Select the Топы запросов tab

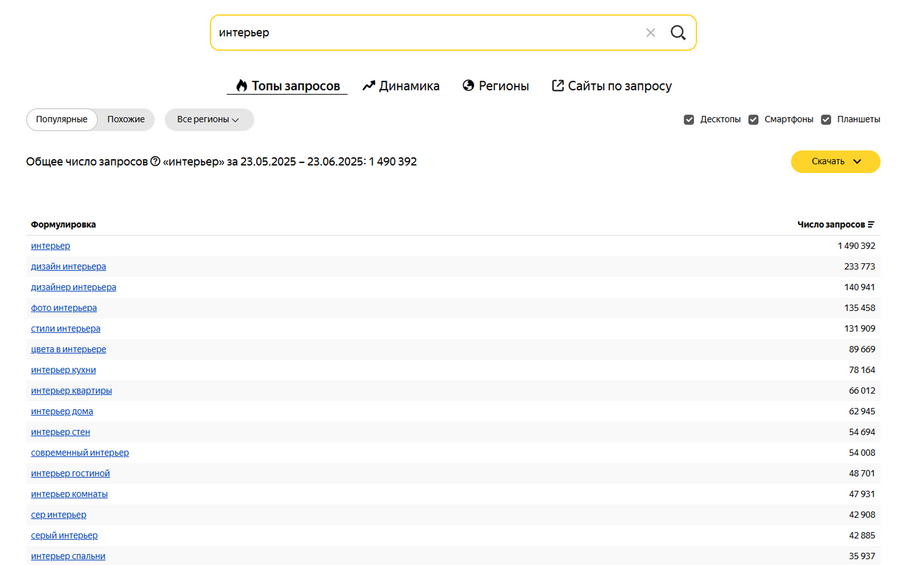click(x=287, y=86)
